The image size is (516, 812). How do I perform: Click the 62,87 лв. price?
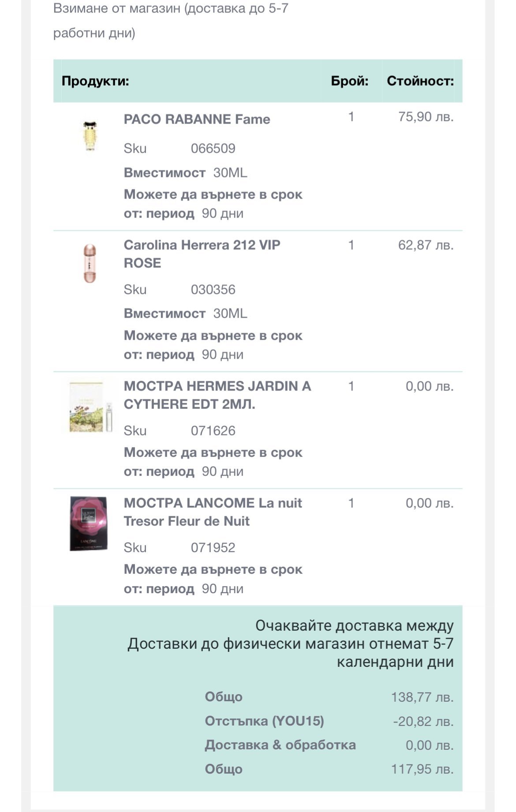pyautogui.click(x=426, y=245)
